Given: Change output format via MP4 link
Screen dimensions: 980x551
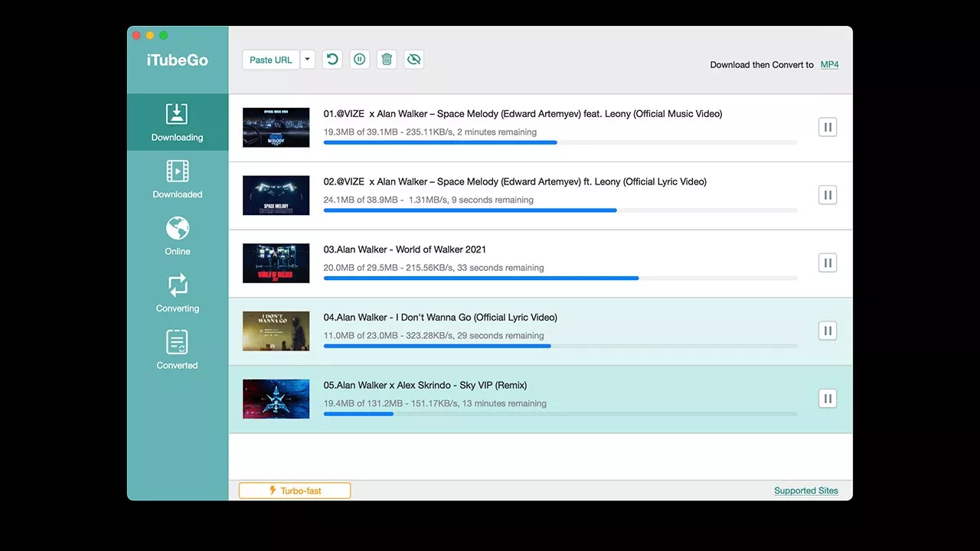Looking at the screenshot, I should 829,65.
